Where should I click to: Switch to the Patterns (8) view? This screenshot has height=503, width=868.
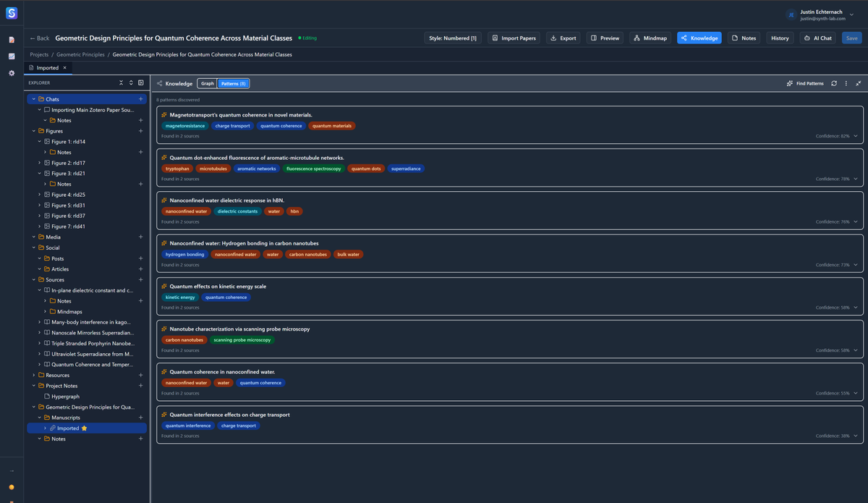pyautogui.click(x=234, y=83)
